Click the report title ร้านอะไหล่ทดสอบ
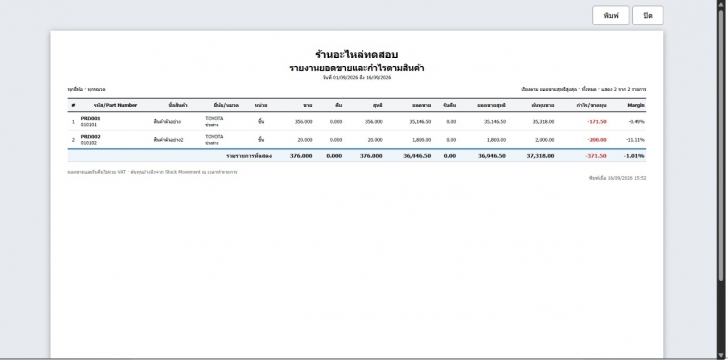728x360 pixels. click(x=357, y=54)
